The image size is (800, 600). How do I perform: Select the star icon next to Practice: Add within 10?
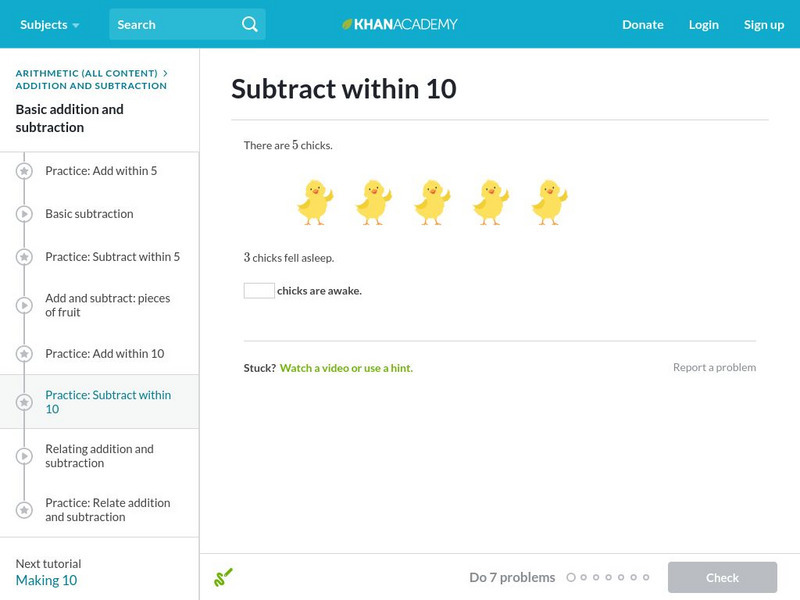click(22, 353)
